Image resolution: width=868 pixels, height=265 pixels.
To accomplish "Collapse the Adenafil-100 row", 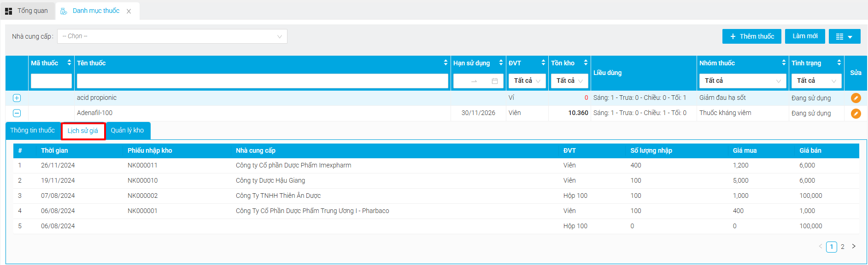I will click(x=17, y=113).
